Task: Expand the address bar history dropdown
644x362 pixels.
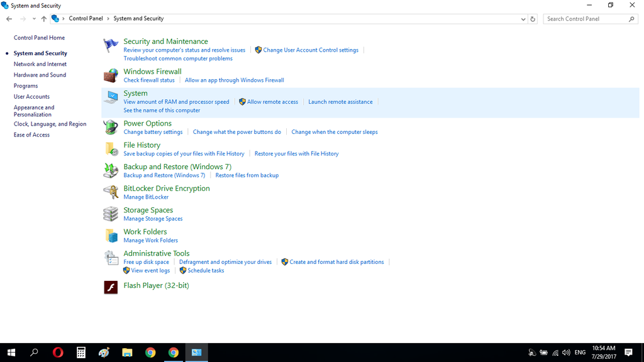Action: coord(523,19)
